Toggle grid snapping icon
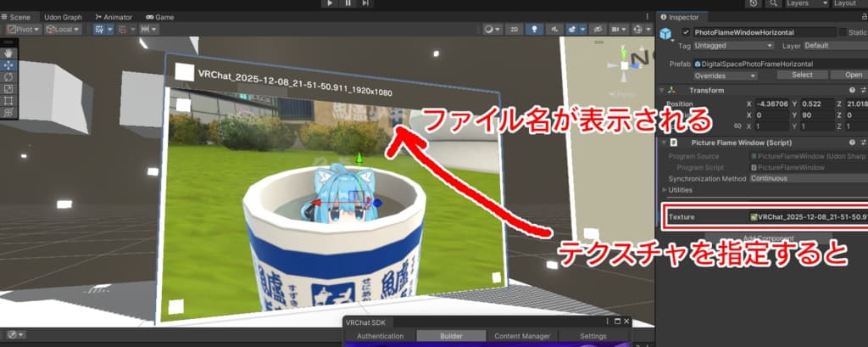This screenshot has width=868, height=347. (x=100, y=30)
